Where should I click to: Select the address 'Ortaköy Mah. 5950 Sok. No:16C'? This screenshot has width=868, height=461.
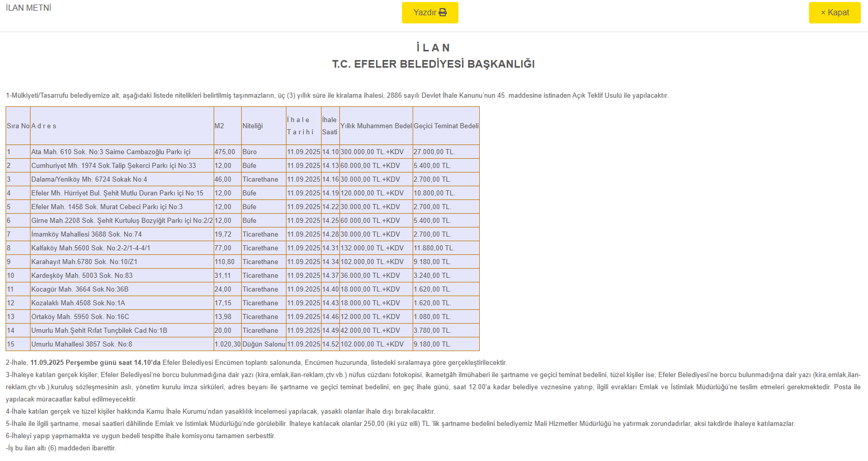[80, 317]
